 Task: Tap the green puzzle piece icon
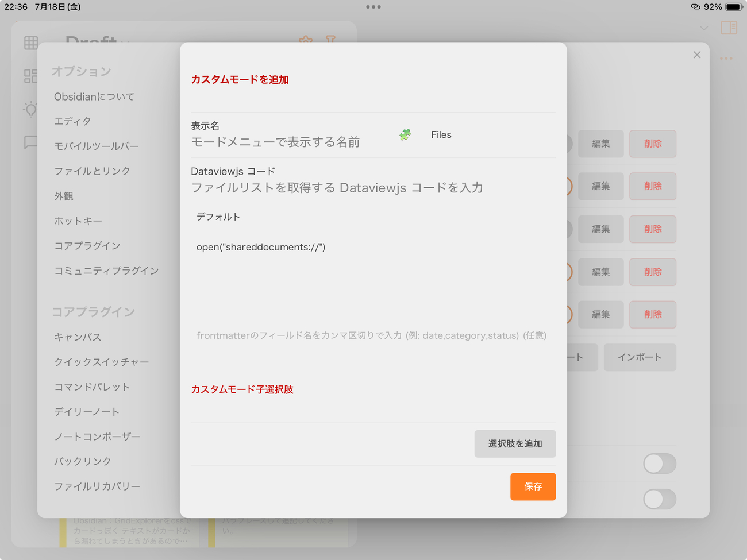(405, 135)
